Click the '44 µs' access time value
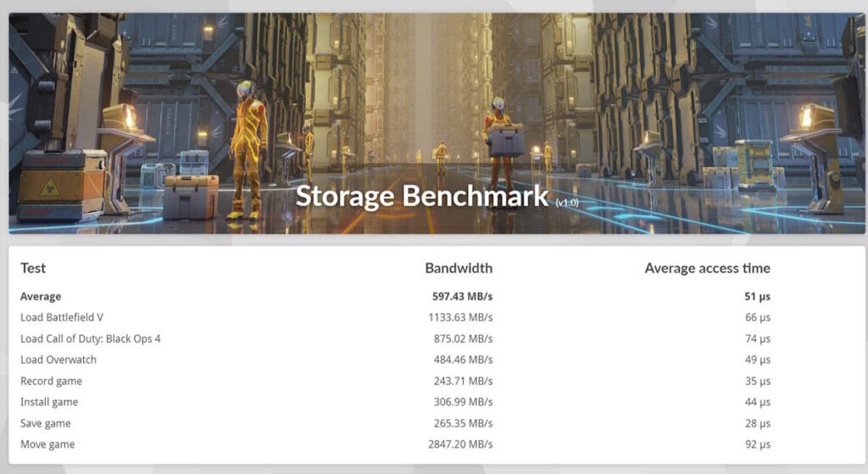Image resolution: width=868 pixels, height=474 pixels. (757, 402)
